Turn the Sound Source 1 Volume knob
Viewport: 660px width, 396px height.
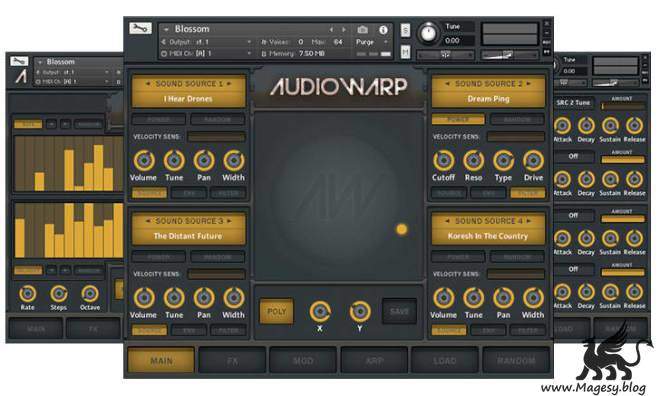(144, 160)
